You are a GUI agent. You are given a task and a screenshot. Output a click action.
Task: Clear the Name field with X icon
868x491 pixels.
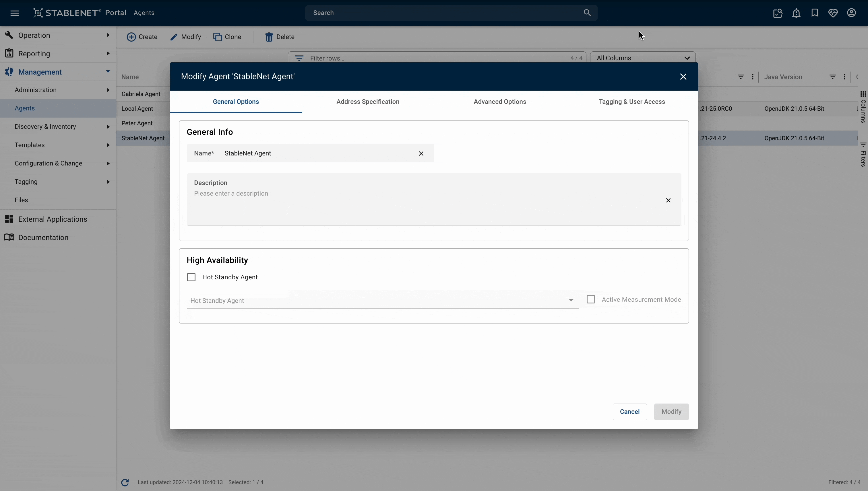pos(421,153)
